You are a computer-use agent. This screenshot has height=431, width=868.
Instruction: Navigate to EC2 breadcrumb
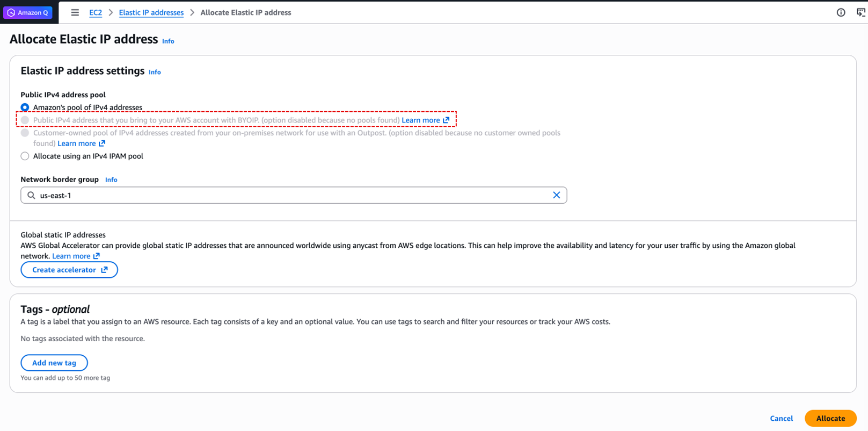pos(96,12)
